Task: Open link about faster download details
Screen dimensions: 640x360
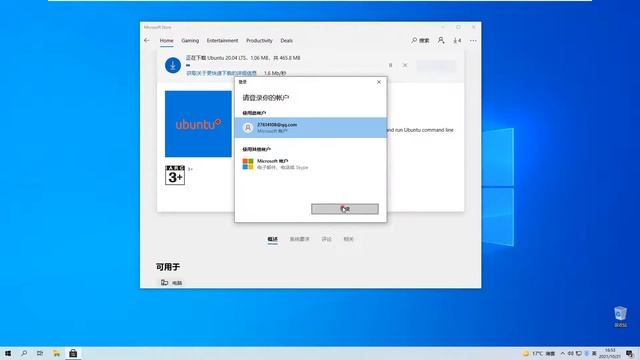Action: 221,73
